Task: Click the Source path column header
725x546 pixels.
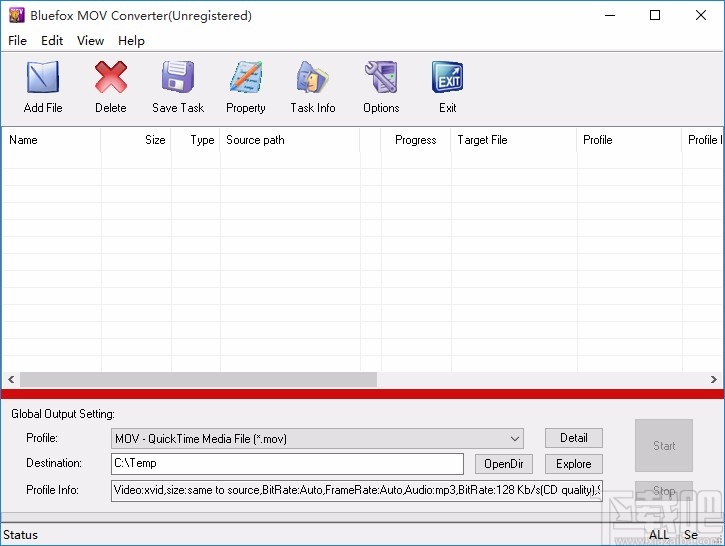Action: coord(289,140)
